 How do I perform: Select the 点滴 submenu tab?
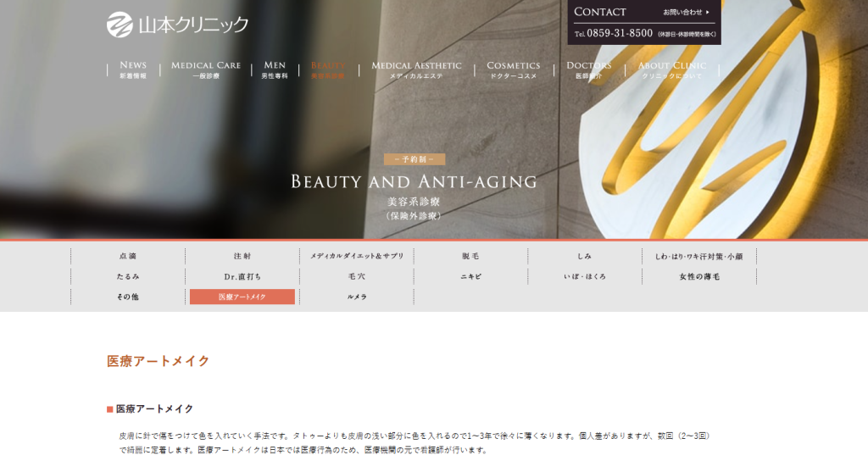pyautogui.click(x=128, y=256)
